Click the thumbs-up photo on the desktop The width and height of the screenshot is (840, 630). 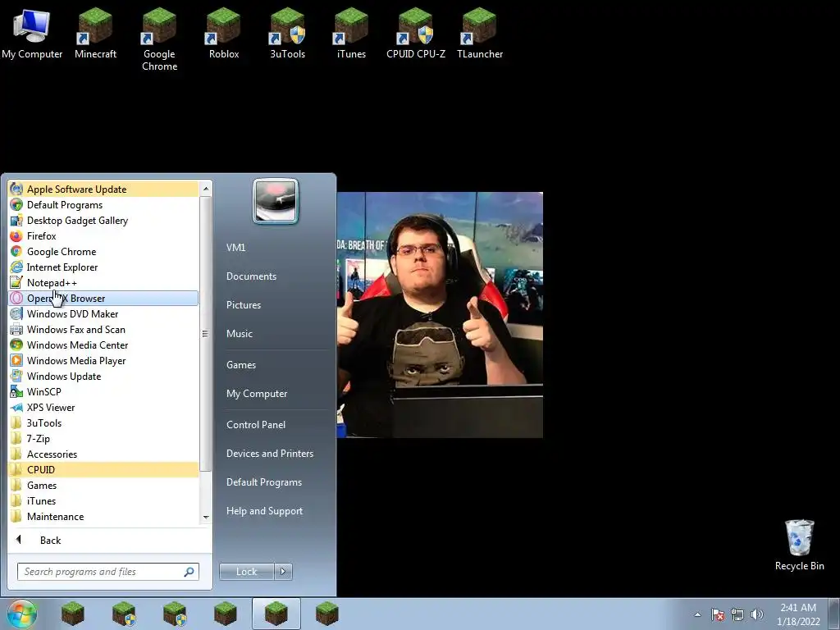coord(440,315)
